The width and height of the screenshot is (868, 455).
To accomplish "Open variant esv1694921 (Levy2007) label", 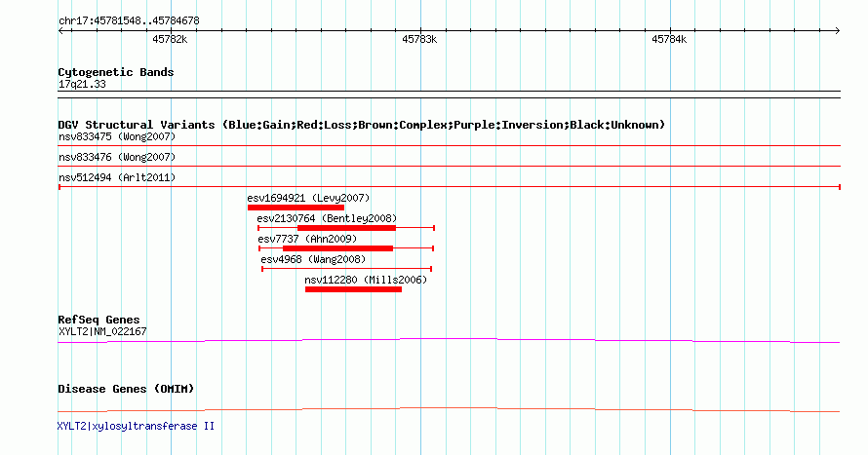I will [308, 198].
